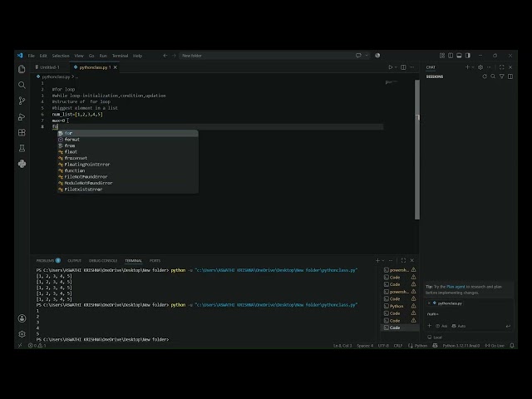Click the Customize Layout icon

click(442, 56)
